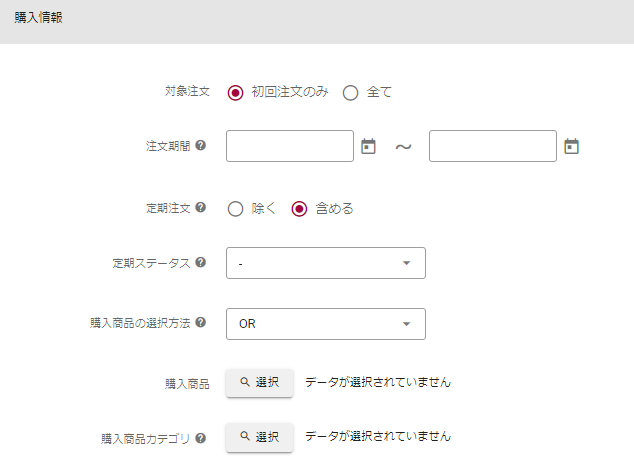Screen dimensions: 634x464
Task: Click the help icon beside 購入商品カテゴリ
Action: point(201,437)
